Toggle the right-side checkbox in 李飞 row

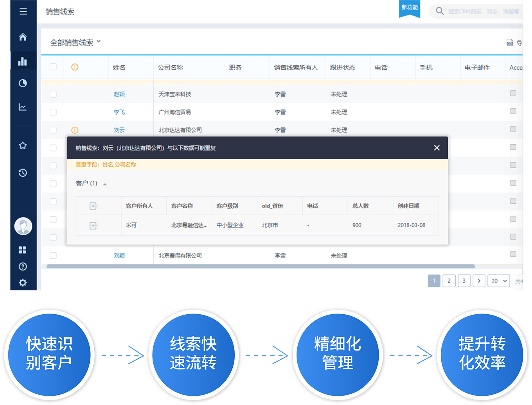tap(513, 111)
